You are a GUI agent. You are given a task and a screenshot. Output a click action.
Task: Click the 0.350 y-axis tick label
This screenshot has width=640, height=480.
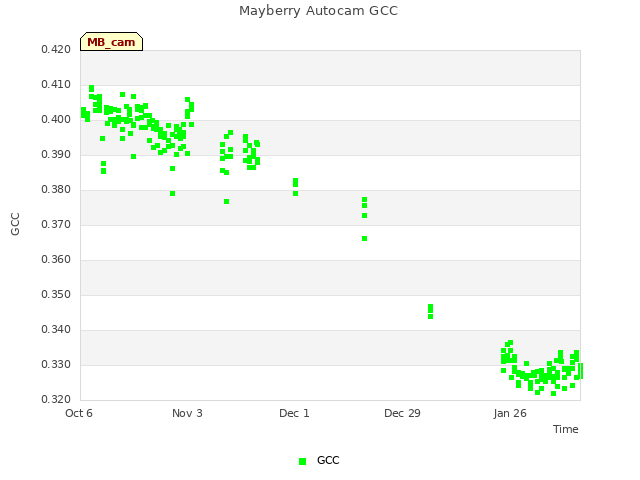point(56,294)
